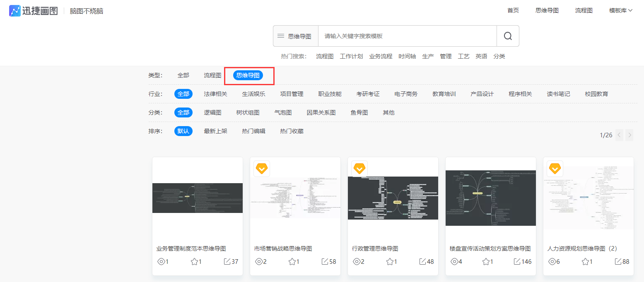Viewport: 644px width, 282px height.
Task: Click hot search term 流程图
Action: point(325,56)
